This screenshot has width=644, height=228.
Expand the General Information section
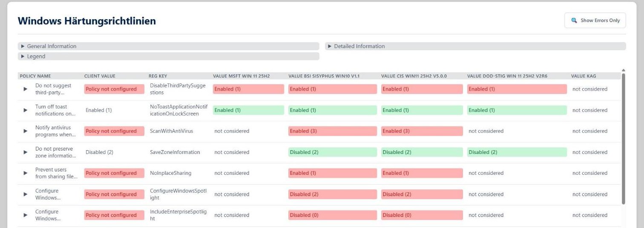pos(168,46)
